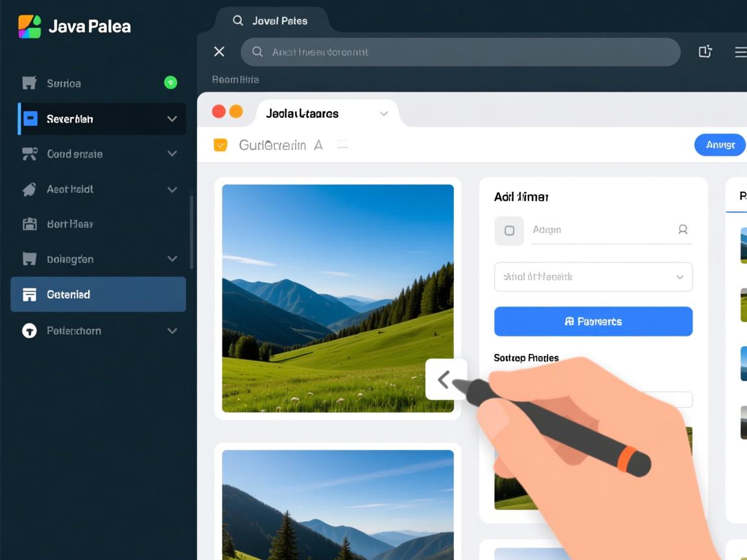The height and width of the screenshot is (560, 747).
Task: Click the Aeot heldt sidebar icon
Action: (x=29, y=189)
